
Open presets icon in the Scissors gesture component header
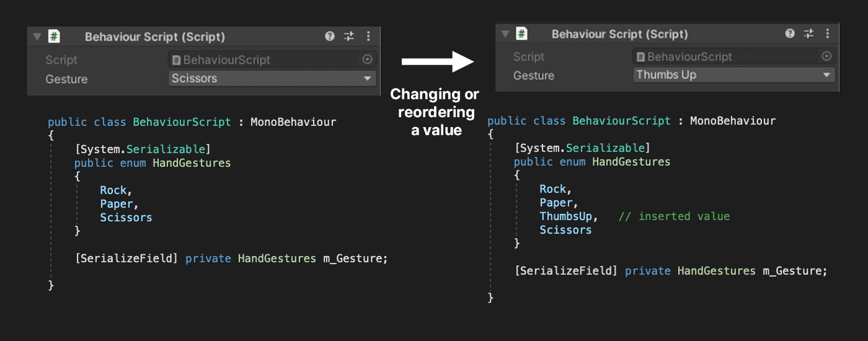pyautogui.click(x=348, y=37)
